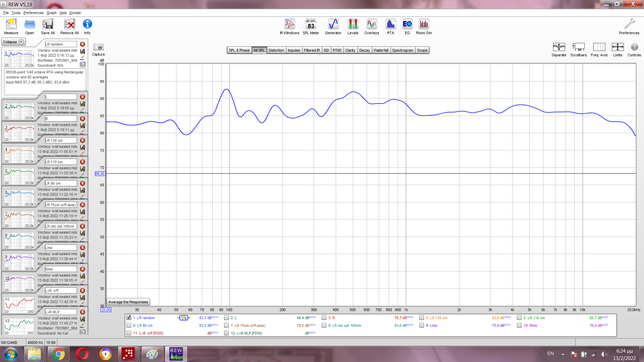
Task: Click the Capture camera icon
Action: (98, 47)
